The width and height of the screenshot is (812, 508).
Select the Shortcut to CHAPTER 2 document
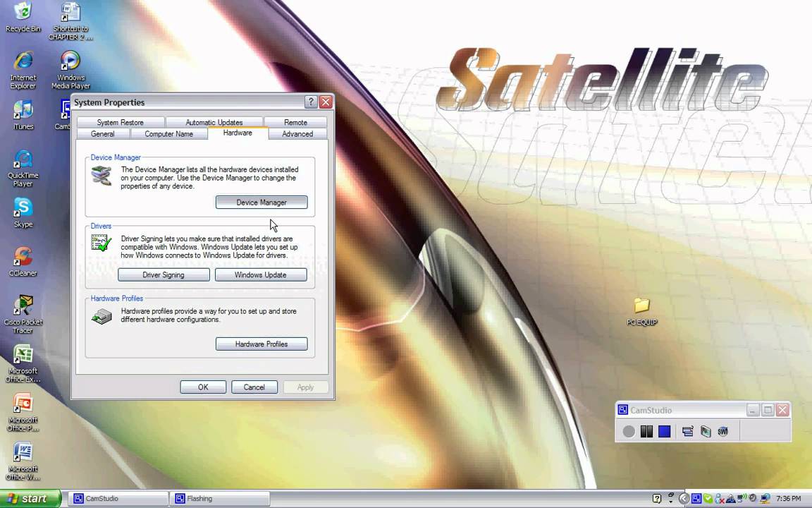click(70, 20)
